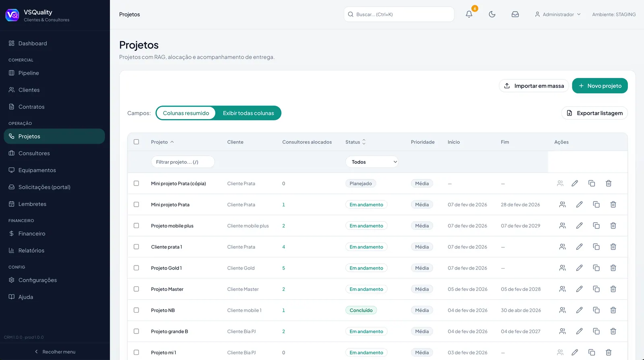The width and height of the screenshot is (644, 360).
Task: Delete the Mini projeto Prata (cópia) row
Action: click(x=609, y=183)
